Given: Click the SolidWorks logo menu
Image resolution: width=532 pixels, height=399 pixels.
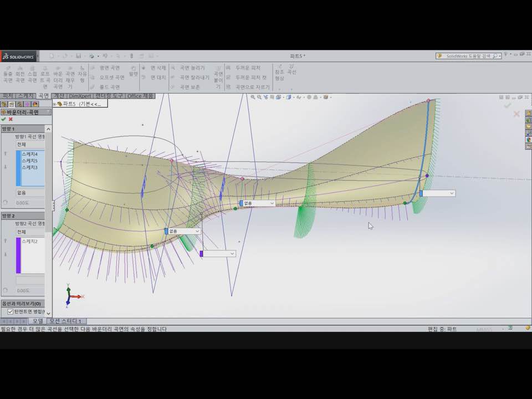Looking at the screenshot, I should coord(19,57).
